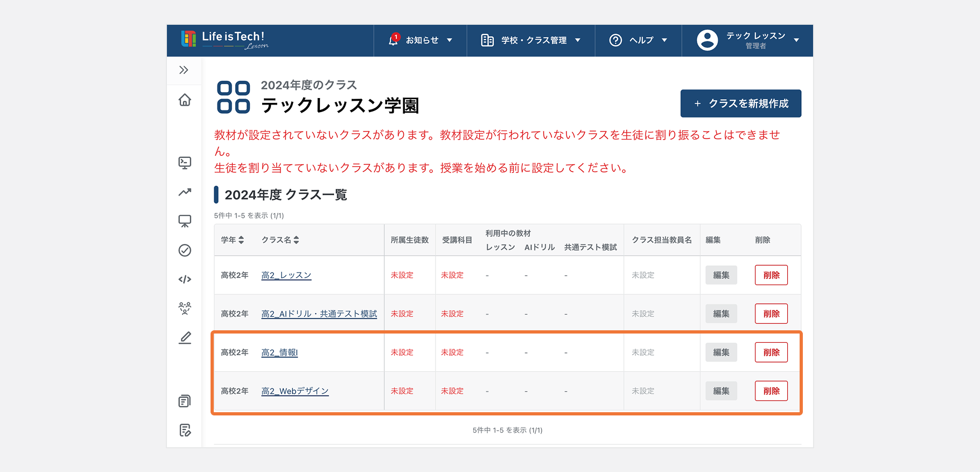Open the stacked documents sidebar icon

[x=185, y=401]
